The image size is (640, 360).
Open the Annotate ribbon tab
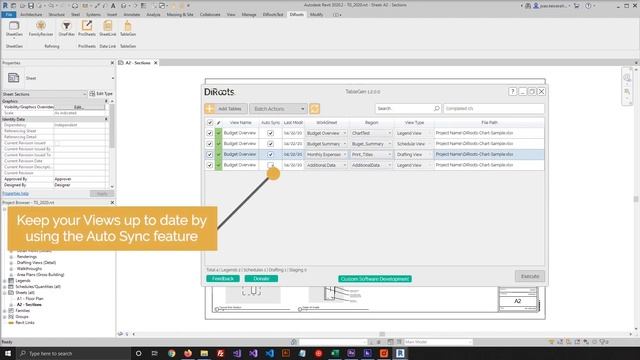coord(131,14)
